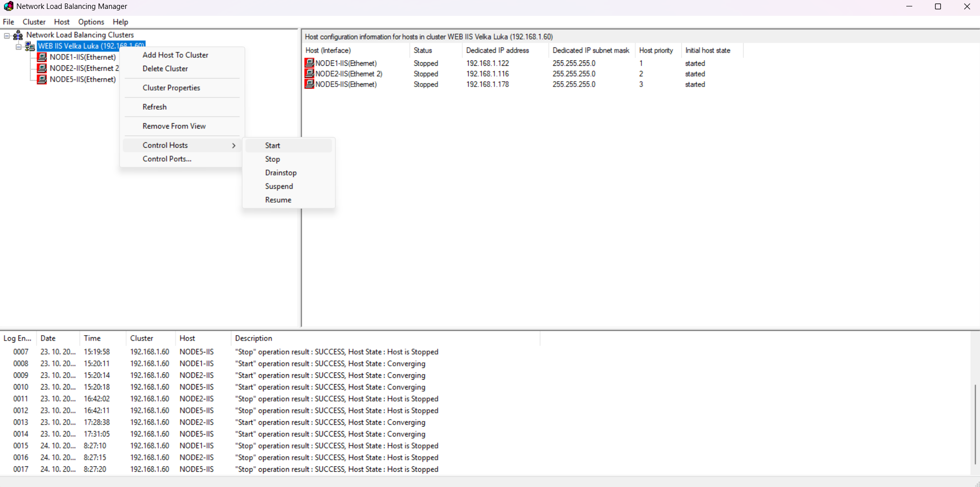The image size is (980, 487).
Task: Sort by Host priority column header
Action: (x=656, y=50)
